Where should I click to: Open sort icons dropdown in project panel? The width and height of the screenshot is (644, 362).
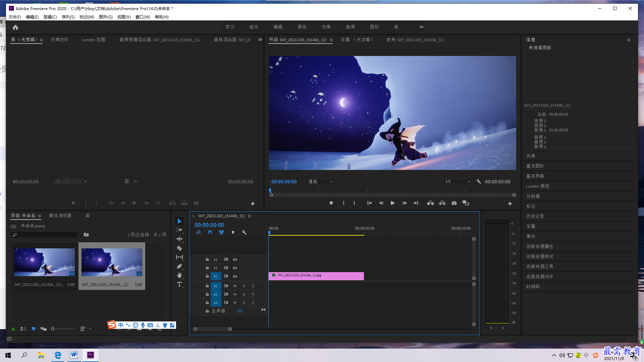[x=86, y=329]
